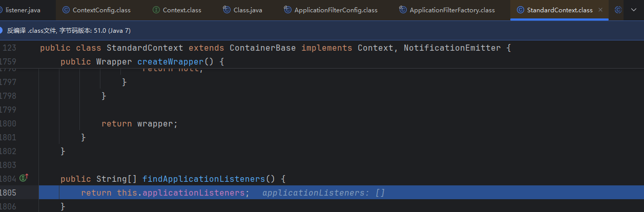The image size is (644, 212).
Task: Click the implements-method gutter icon on line 1804
Action: tap(24, 178)
